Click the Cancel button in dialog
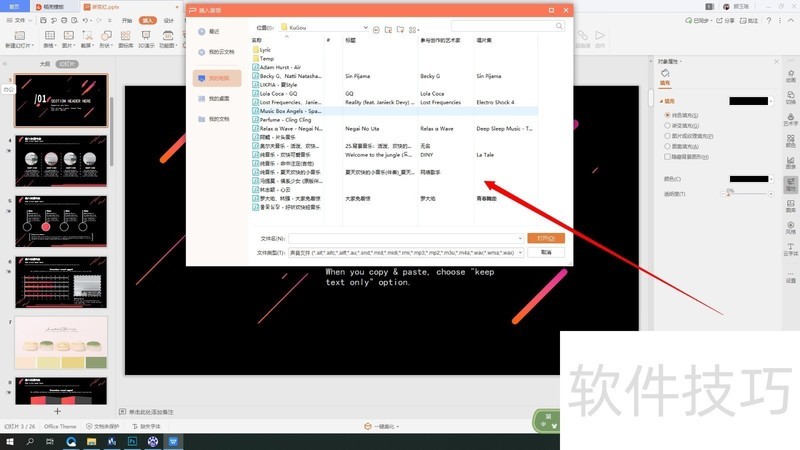Screen dimensions: 800x450 [546, 253]
